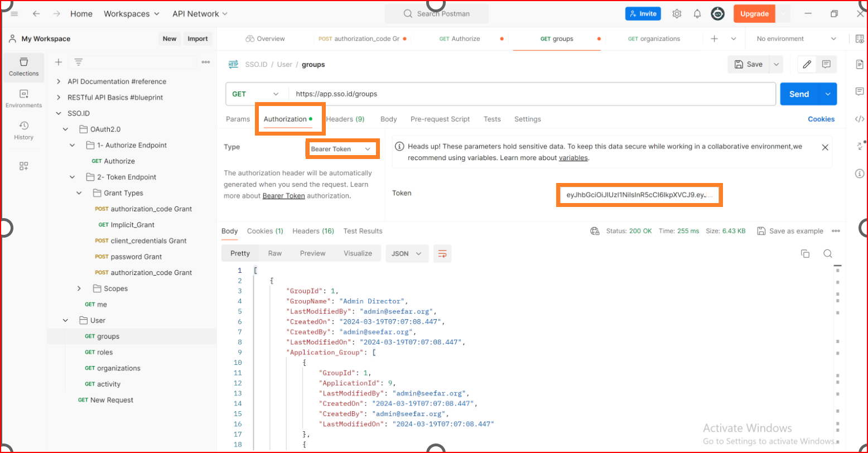Open Collections in the sidebar
Image resolution: width=868 pixels, height=453 pixels.
pos(23,67)
